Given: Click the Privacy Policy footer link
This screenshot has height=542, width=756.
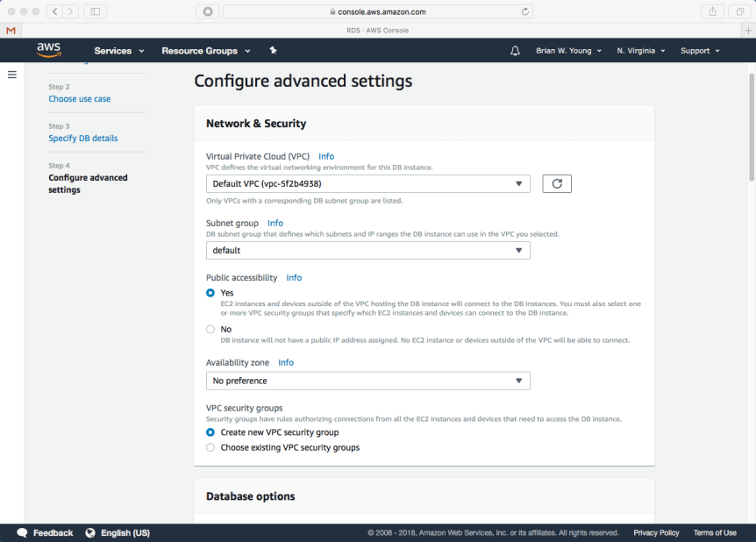Looking at the screenshot, I should coord(656,532).
